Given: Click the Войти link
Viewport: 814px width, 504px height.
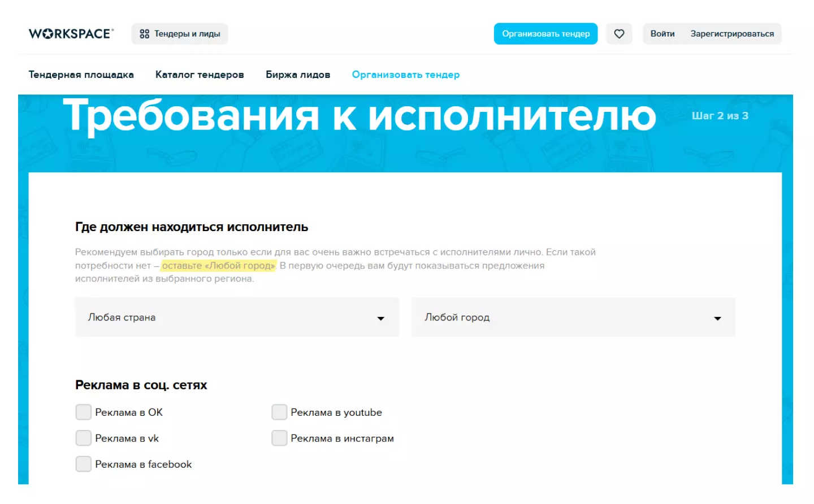Looking at the screenshot, I should click(x=663, y=34).
